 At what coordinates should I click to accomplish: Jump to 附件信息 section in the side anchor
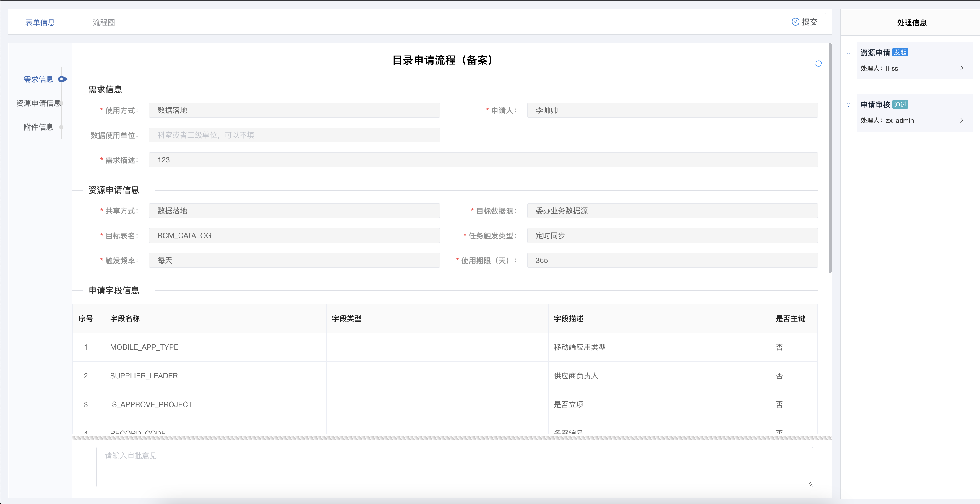(38, 127)
